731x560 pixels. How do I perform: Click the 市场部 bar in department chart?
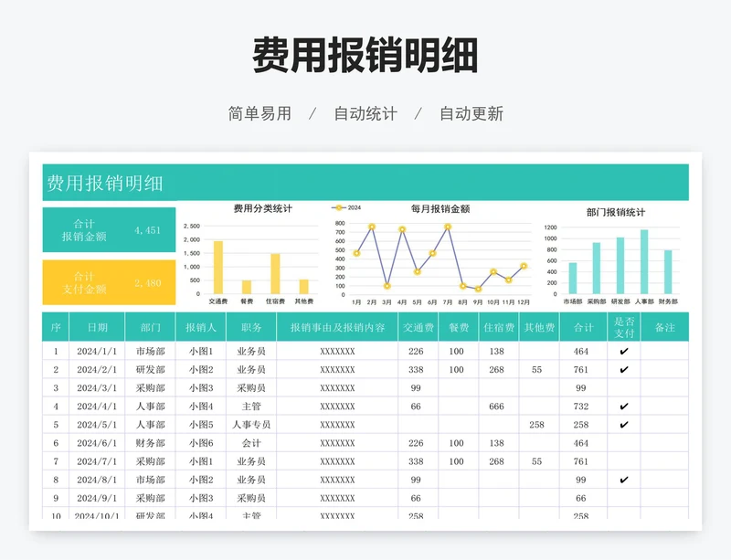click(573, 279)
